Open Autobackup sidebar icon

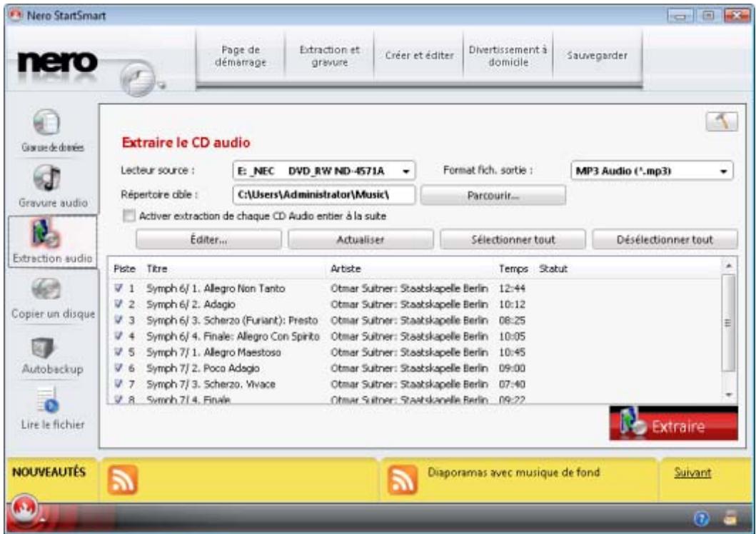[44, 347]
